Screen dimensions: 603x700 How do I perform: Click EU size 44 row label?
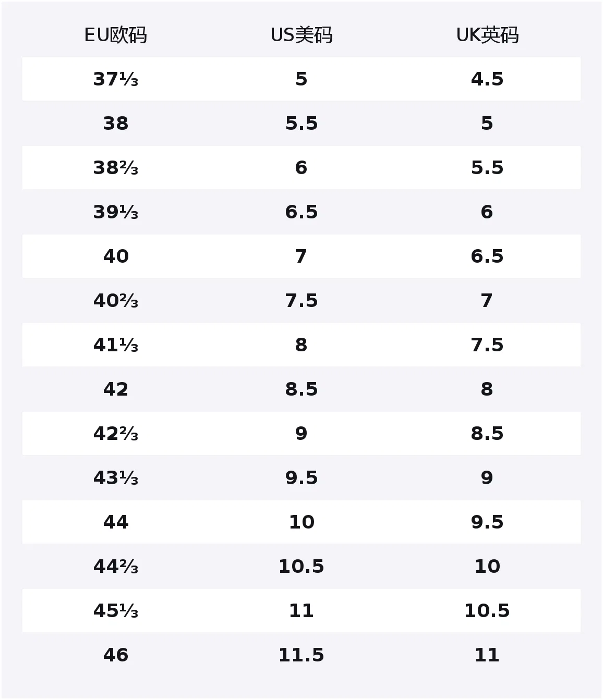115,522
